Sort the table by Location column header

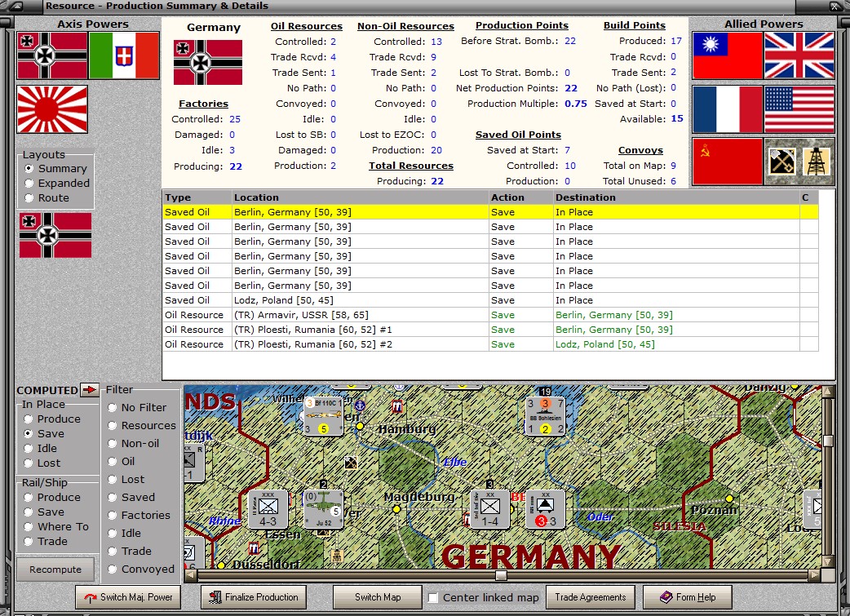pos(360,197)
